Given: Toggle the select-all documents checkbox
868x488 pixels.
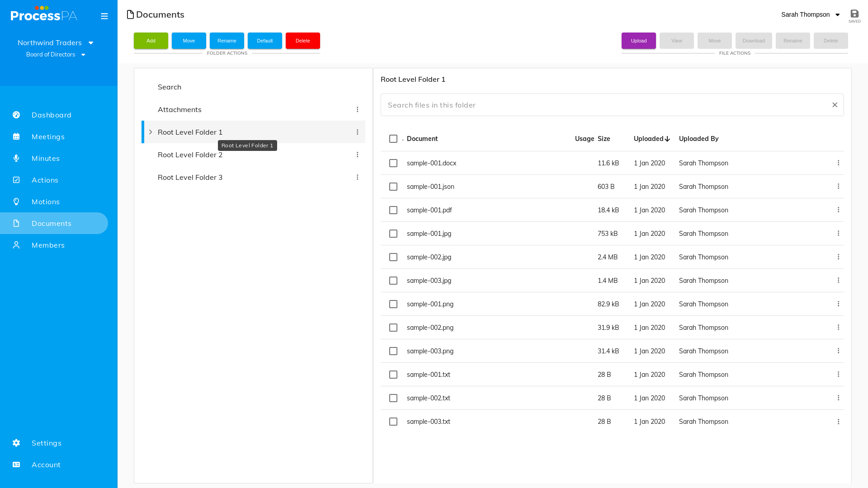Looking at the screenshot, I should pyautogui.click(x=393, y=139).
